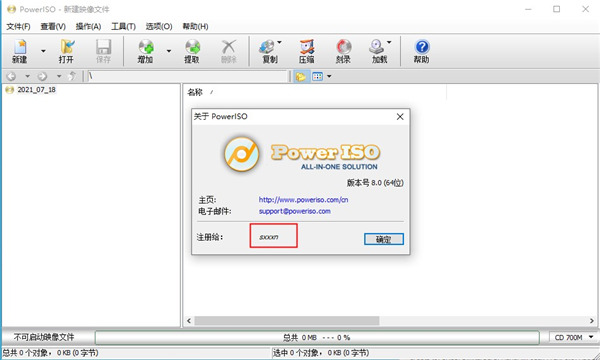Click the 删除 (Delete) toolbar icon
The height and width of the screenshot is (360, 600).
[229, 51]
